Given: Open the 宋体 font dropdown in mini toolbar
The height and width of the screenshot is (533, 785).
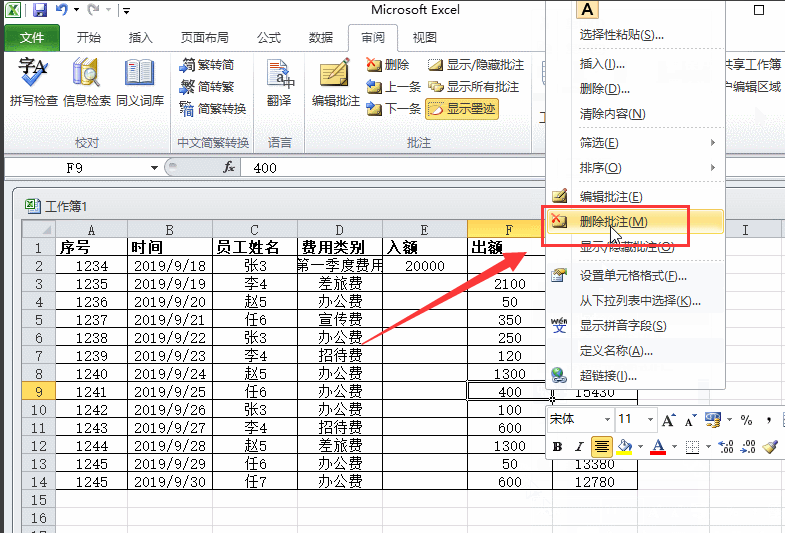Looking at the screenshot, I should [607, 419].
